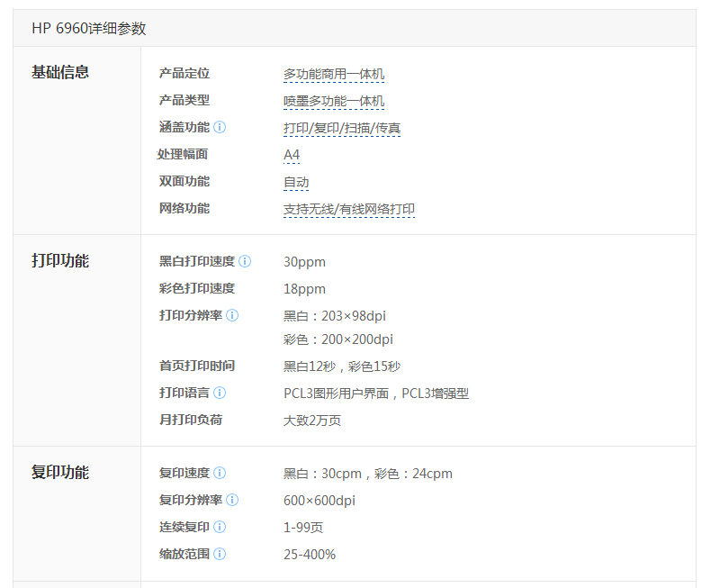Screen dimensions: 711x588
Task: Select the 双面功能 label
Action: 184,181
